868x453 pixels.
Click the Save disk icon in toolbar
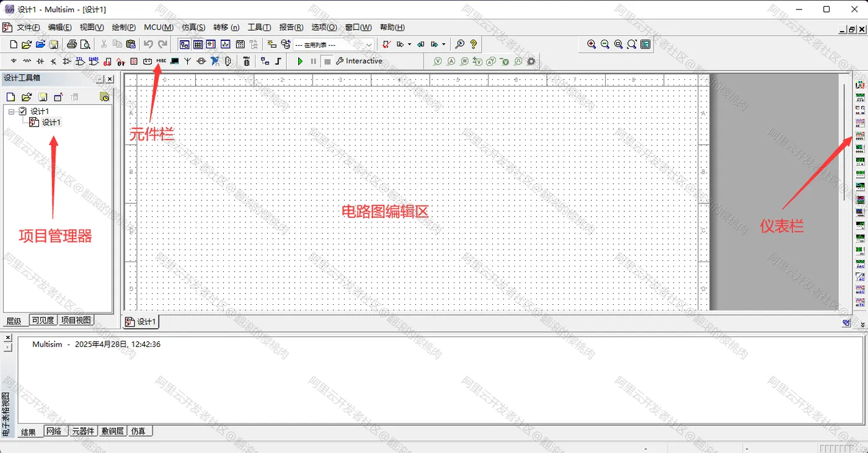tap(54, 44)
